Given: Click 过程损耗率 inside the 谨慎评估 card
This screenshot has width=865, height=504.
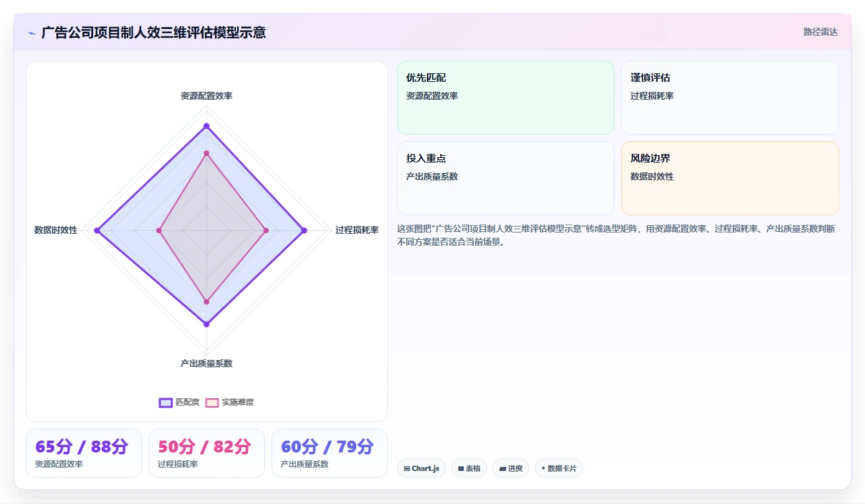Looking at the screenshot, I should [652, 96].
